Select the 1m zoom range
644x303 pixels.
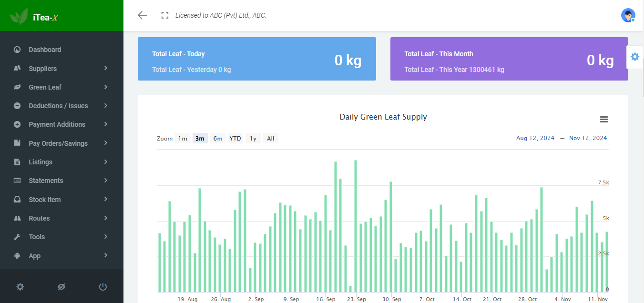coord(183,139)
